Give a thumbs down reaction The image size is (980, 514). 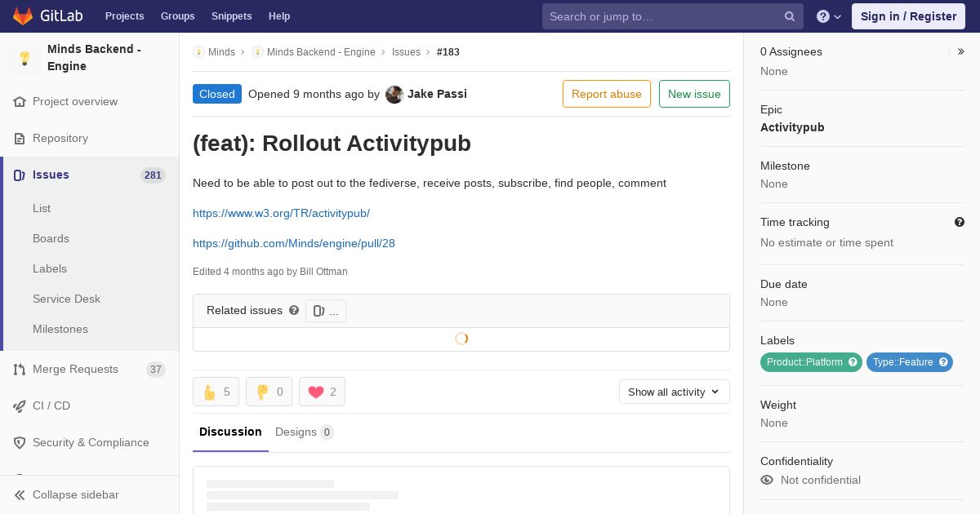click(x=269, y=392)
